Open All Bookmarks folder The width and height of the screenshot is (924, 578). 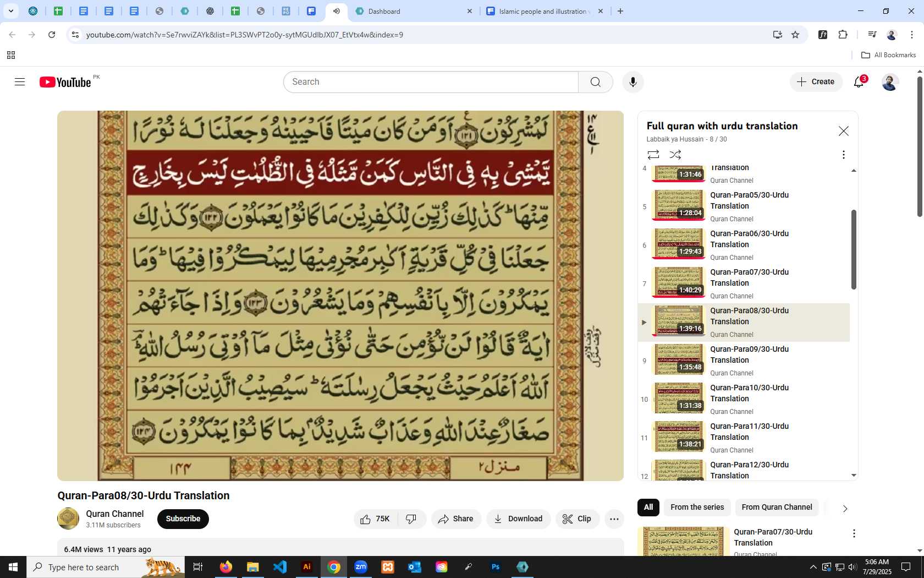pyautogui.click(x=888, y=55)
